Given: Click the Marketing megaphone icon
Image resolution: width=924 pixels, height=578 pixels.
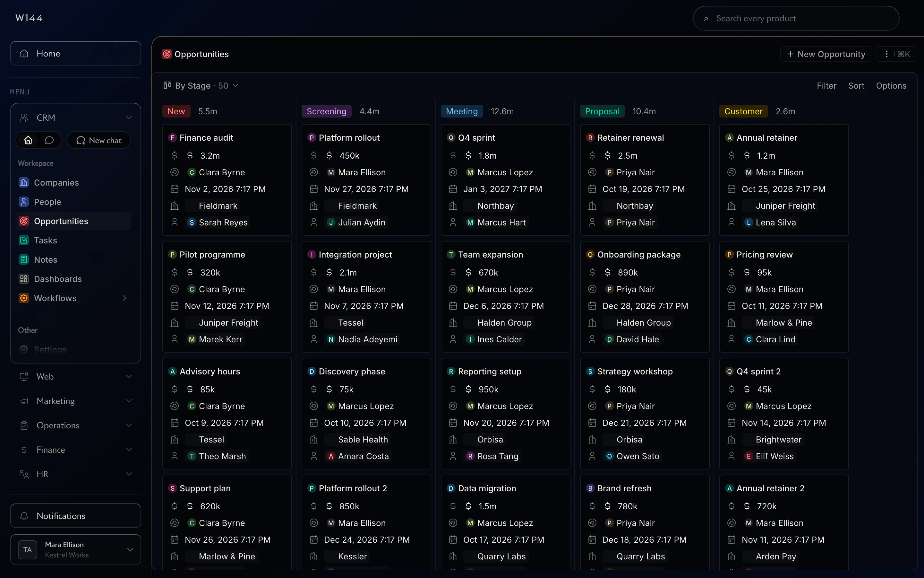Looking at the screenshot, I should [x=24, y=401].
